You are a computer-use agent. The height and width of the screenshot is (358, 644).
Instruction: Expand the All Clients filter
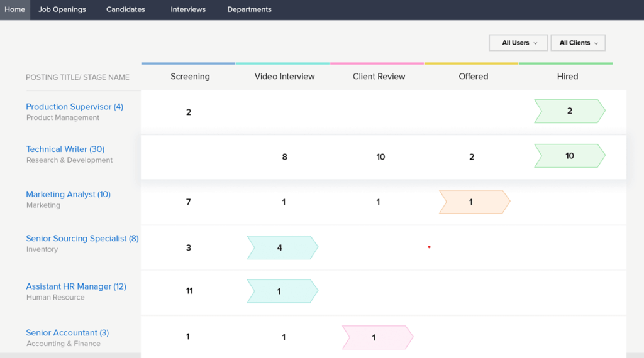578,43
